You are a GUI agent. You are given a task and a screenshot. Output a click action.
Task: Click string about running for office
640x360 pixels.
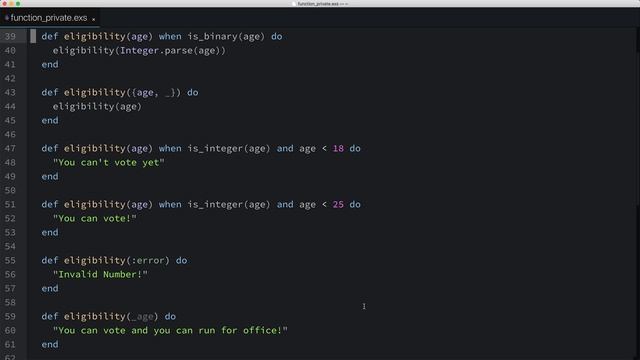coord(170,330)
